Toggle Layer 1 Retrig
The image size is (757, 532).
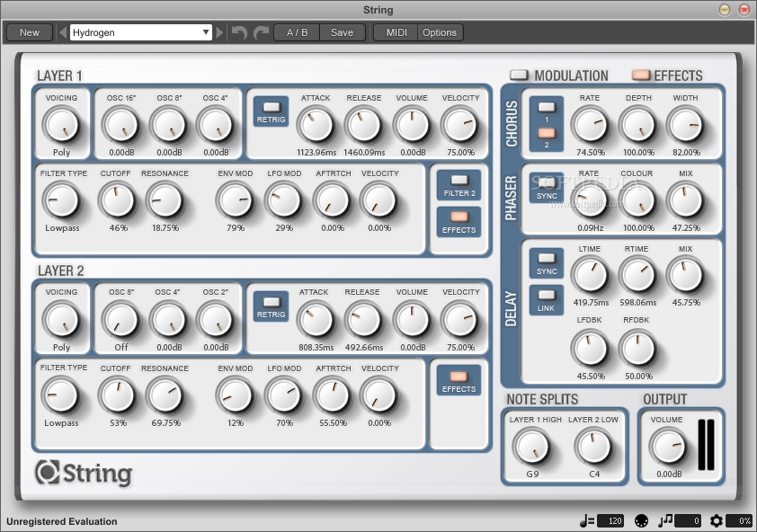pyautogui.click(x=271, y=111)
